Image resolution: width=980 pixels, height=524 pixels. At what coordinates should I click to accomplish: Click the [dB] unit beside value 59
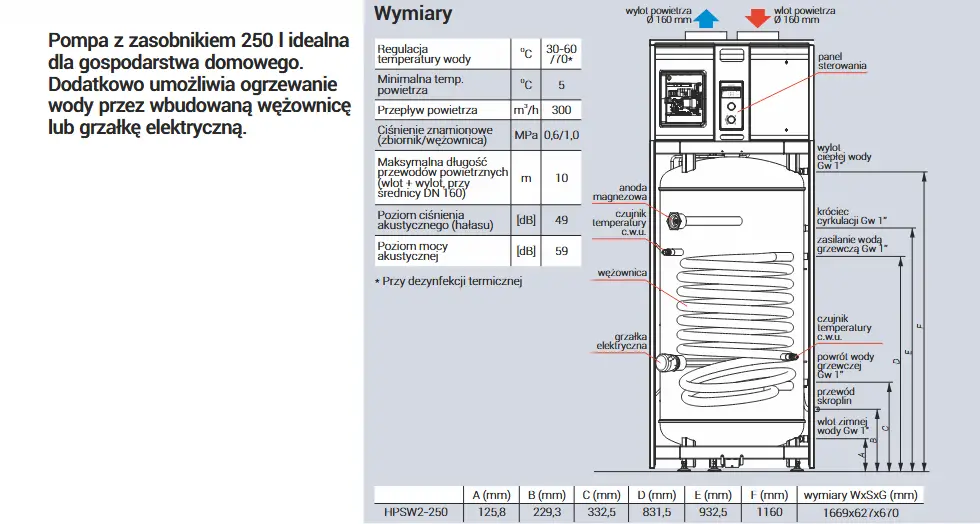click(x=526, y=251)
